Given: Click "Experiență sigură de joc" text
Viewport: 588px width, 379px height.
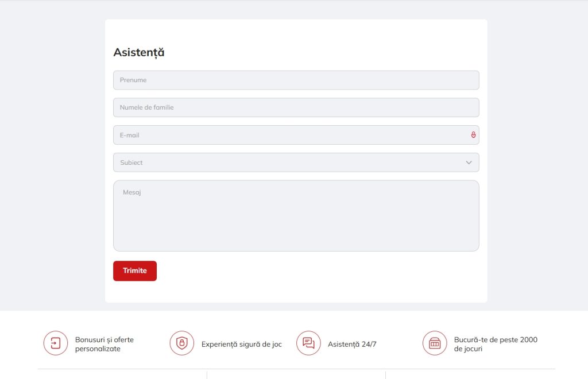Looking at the screenshot, I should coord(242,344).
